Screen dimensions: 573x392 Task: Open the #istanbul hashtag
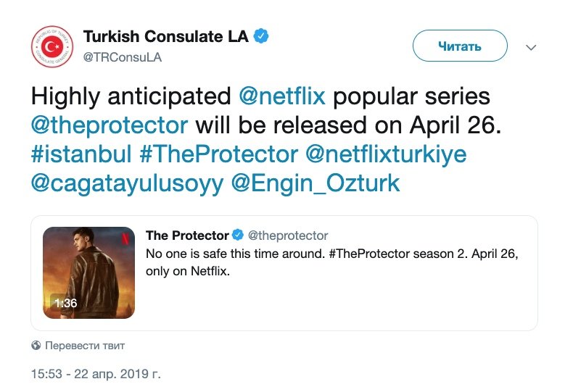point(81,153)
